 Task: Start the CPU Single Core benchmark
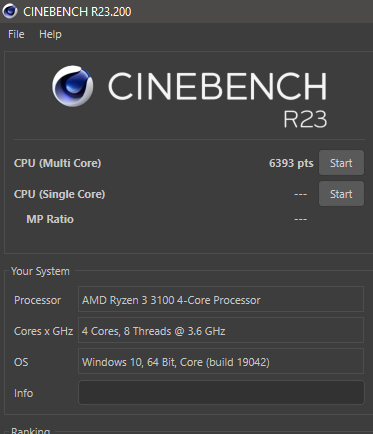pyautogui.click(x=341, y=194)
